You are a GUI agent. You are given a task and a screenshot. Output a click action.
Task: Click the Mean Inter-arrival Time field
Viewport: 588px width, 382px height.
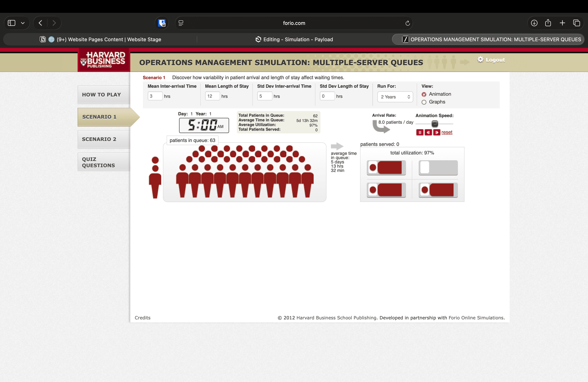(x=155, y=96)
